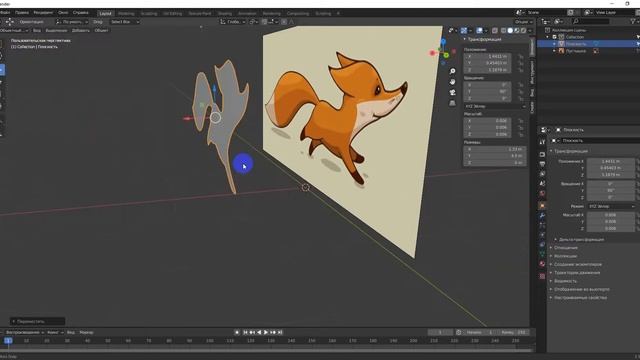This screenshot has width=640, height=360.
Task: Open the Select Box dropdown
Action: [x=124, y=22]
